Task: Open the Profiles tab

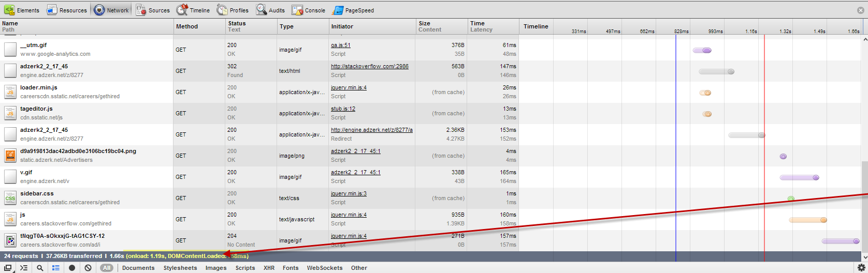Action: (x=233, y=10)
